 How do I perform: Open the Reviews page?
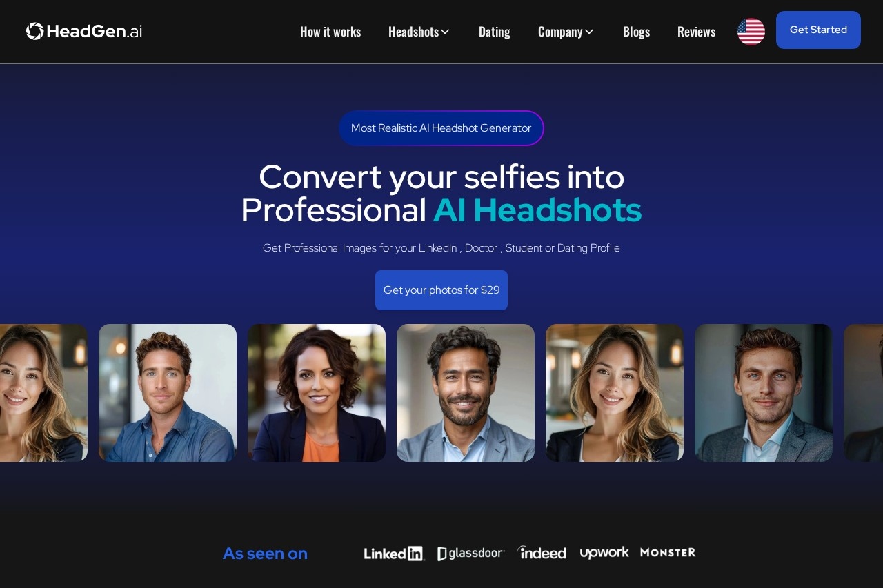[696, 32]
